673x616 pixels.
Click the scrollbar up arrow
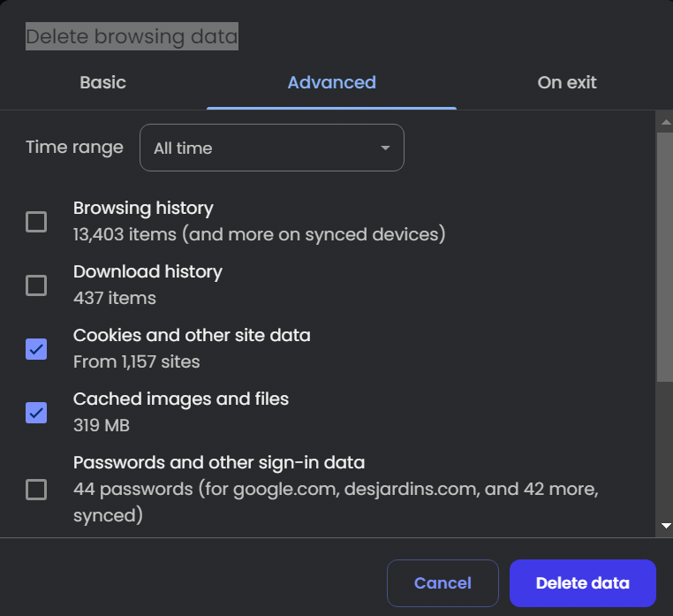pyautogui.click(x=666, y=122)
